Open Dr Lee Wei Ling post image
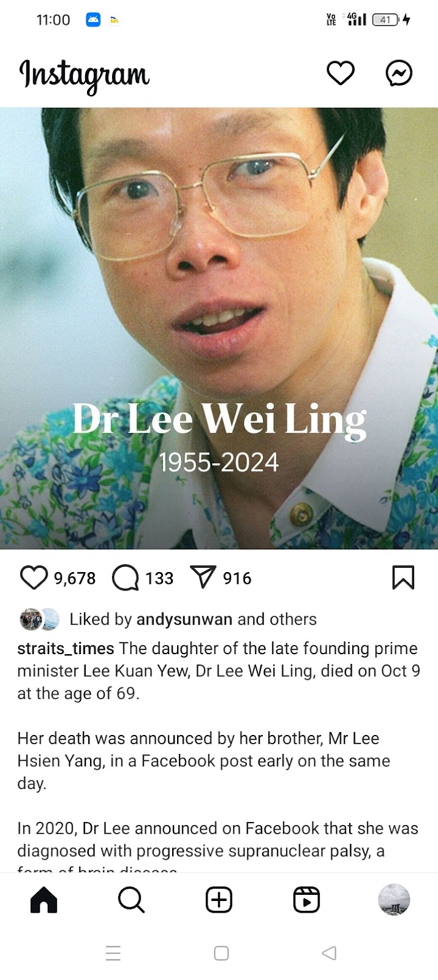 [x=219, y=328]
